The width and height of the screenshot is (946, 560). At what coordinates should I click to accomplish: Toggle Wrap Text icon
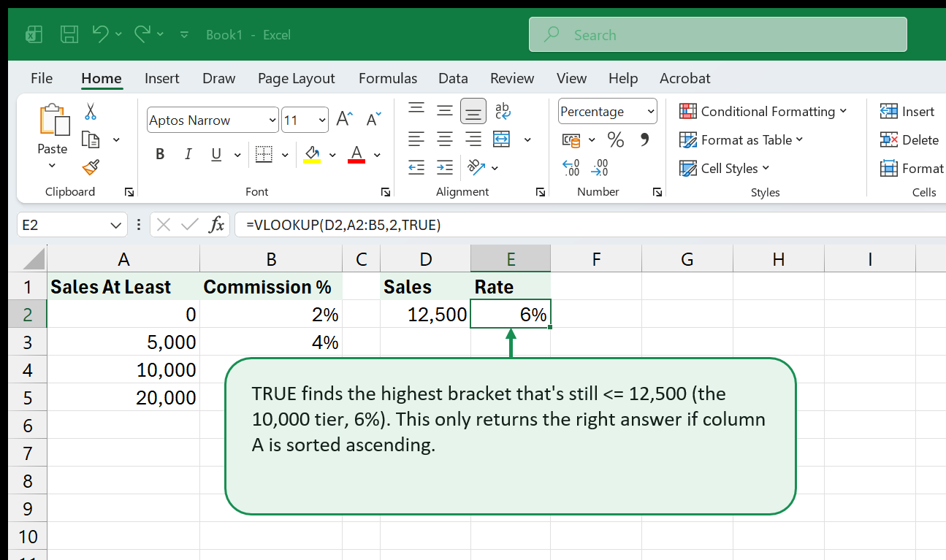click(x=503, y=110)
